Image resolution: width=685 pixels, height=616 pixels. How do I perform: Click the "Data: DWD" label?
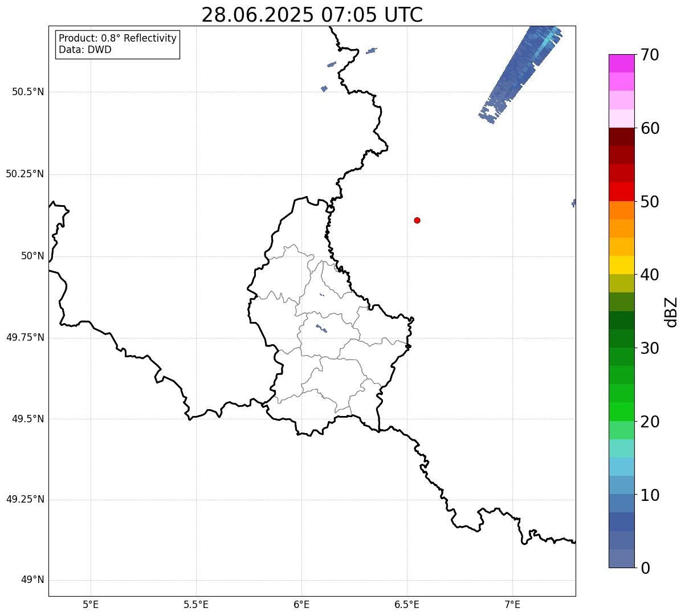pos(85,50)
